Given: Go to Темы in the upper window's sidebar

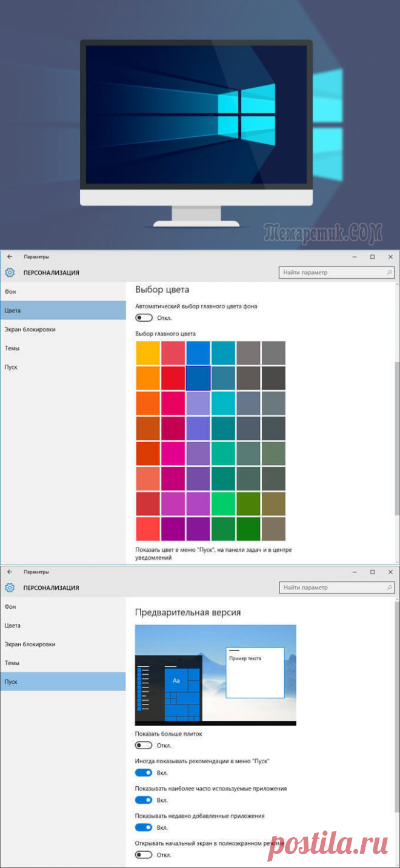Looking at the screenshot, I should 63,348.
